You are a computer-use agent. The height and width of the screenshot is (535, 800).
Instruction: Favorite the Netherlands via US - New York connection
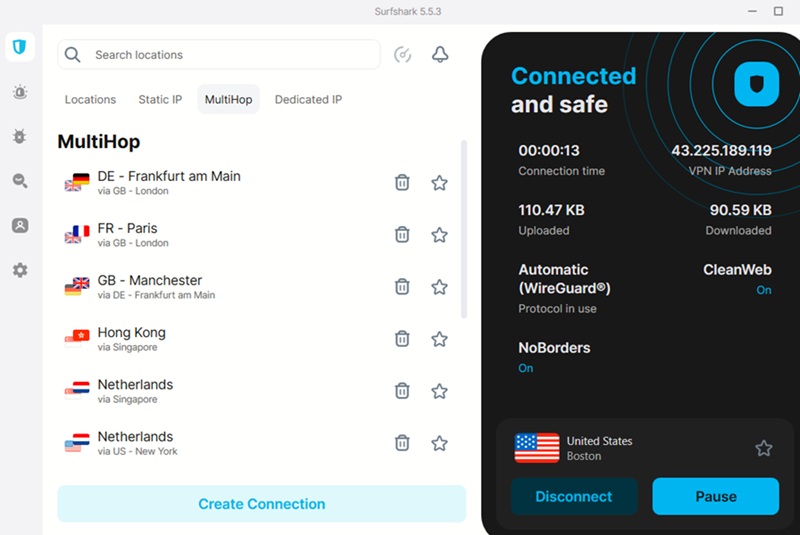439,443
